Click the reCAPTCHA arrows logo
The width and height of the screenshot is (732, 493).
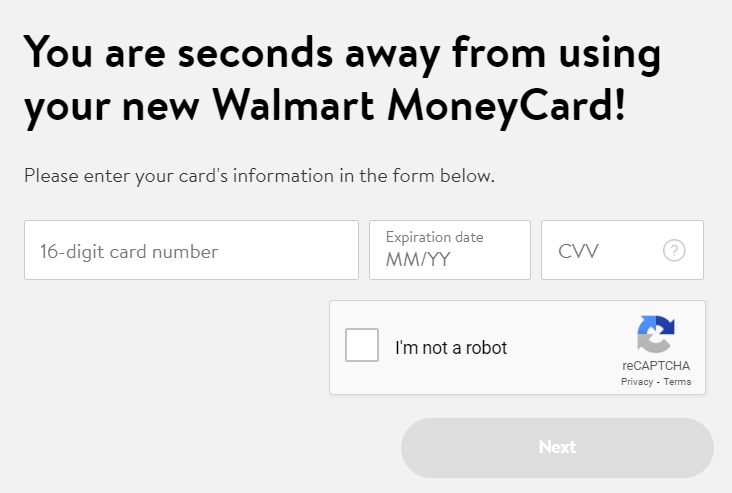pyautogui.click(x=656, y=334)
